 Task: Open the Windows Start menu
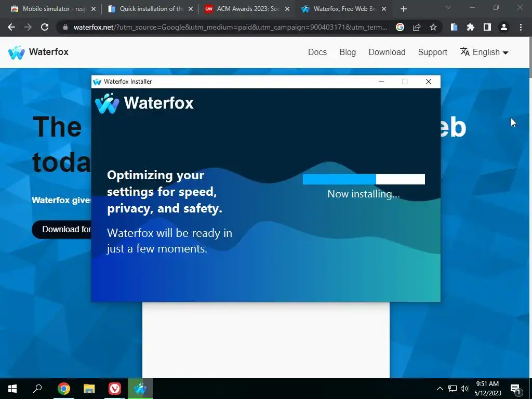tap(12, 389)
